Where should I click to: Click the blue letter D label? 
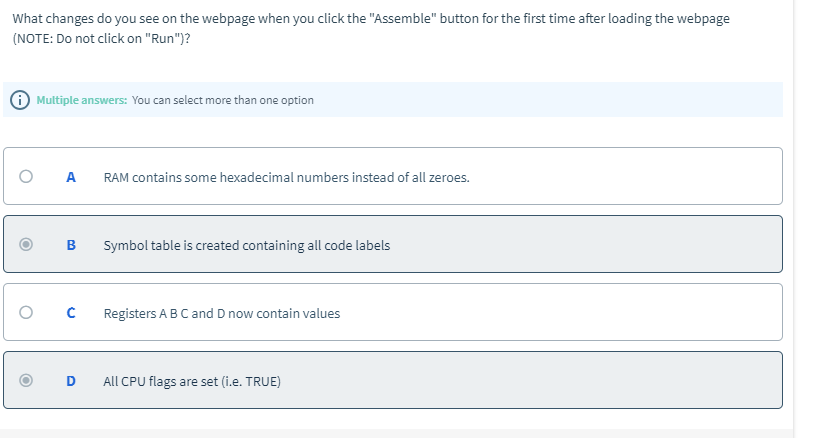coord(71,381)
